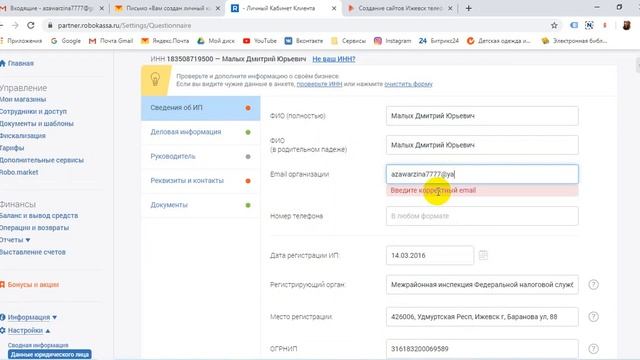Click Не ваш ИНН? link
Screen dimensions: 640x360
(x=334, y=59)
